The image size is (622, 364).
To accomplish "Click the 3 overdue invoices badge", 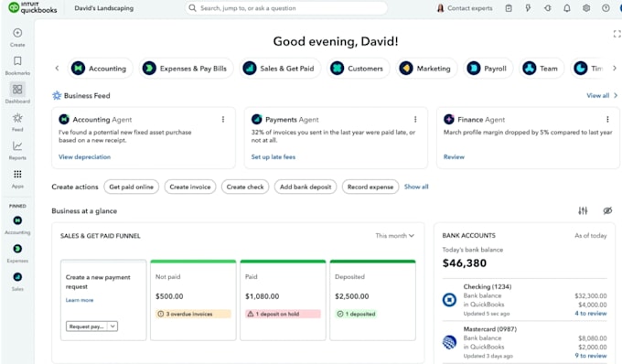I will 193,314.
